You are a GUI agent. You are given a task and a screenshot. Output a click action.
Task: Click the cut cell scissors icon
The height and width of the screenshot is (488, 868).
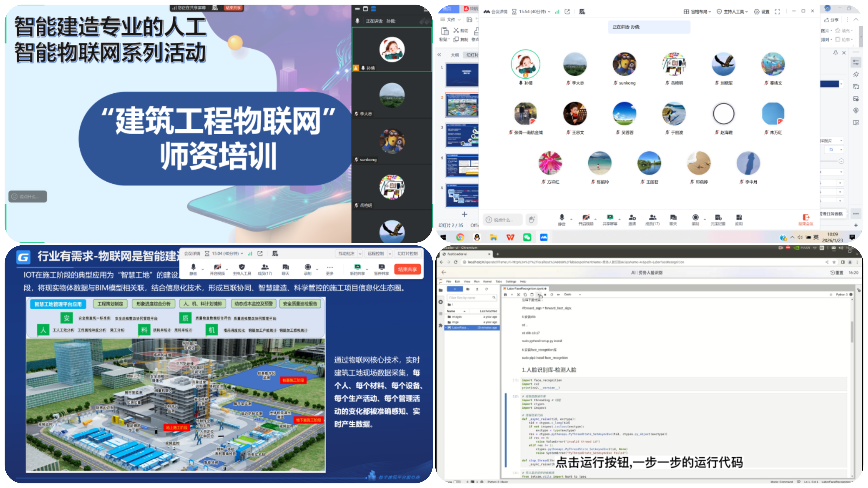pyautogui.click(x=518, y=295)
